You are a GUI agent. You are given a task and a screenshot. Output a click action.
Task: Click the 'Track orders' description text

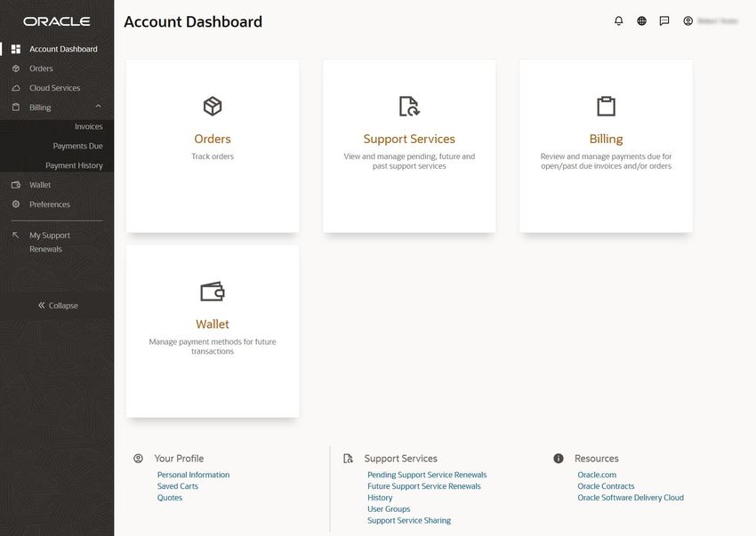pyautogui.click(x=213, y=156)
